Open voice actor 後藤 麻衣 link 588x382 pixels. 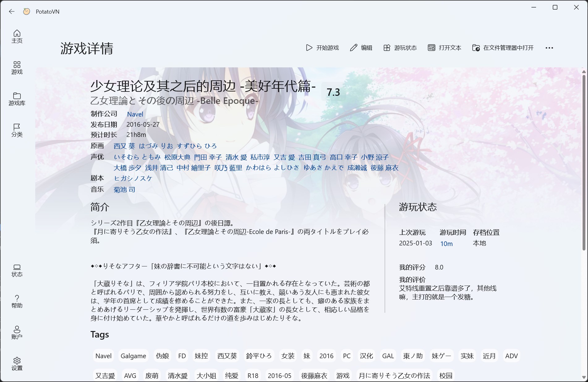385,168
